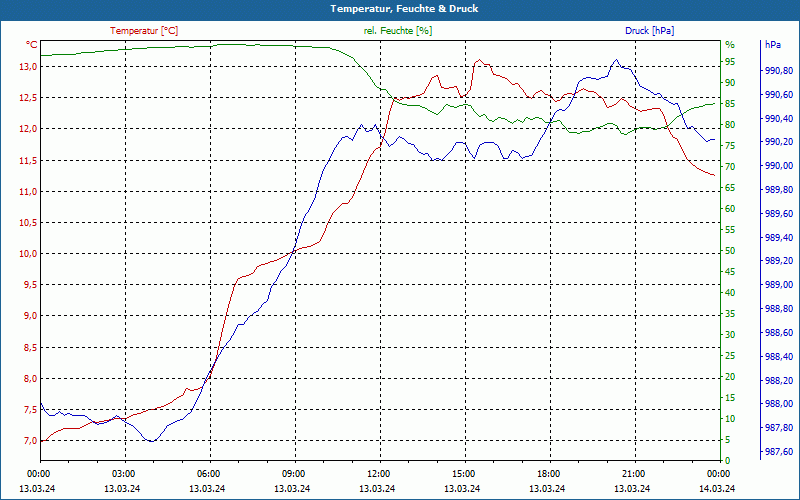Click the '13.03.24' date under 12:00
Viewport: 800px width, 500px height.
pyautogui.click(x=378, y=489)
